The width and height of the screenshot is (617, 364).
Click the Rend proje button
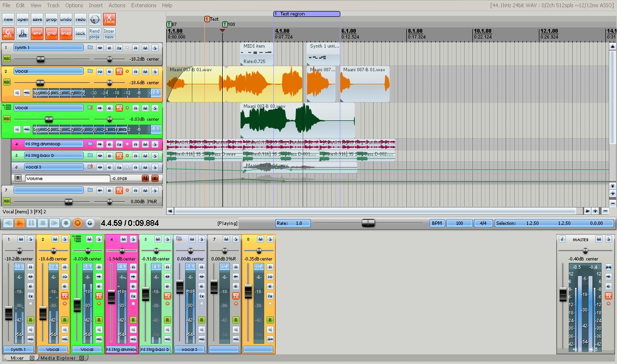(x=94, y=33)
